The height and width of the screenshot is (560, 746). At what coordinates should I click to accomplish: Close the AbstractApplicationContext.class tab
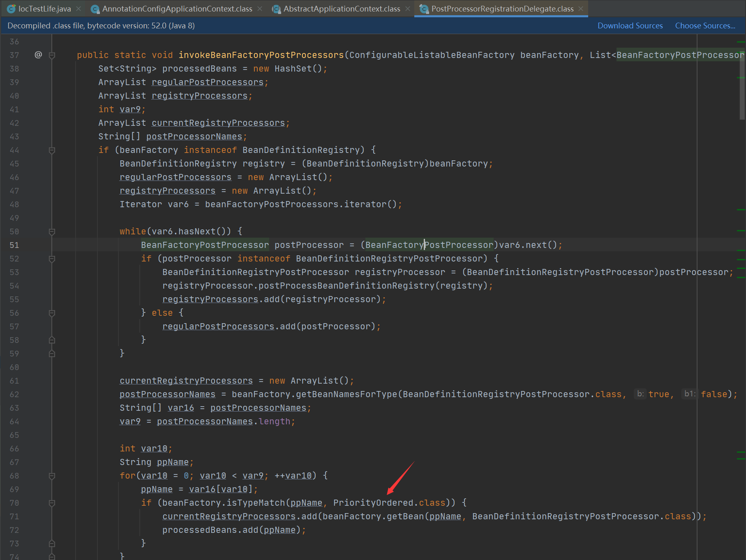pyautogui.click(x=408, y=9)
